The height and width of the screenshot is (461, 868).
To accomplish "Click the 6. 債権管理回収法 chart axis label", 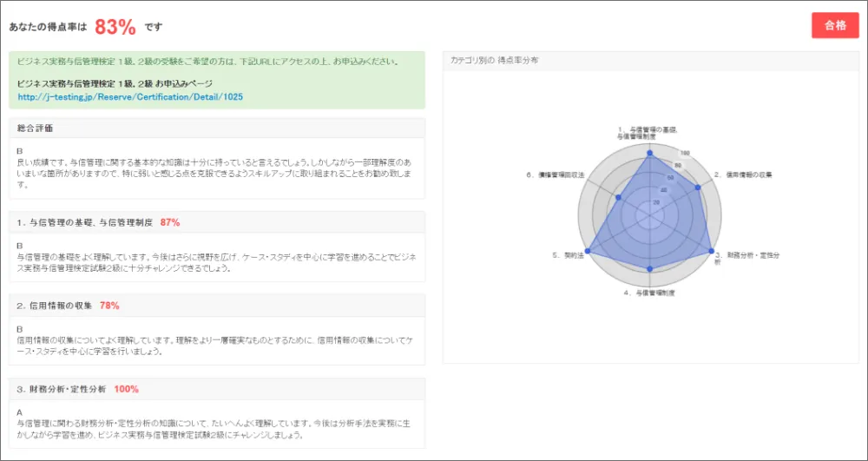I will pyautogui.click(x=556, y=175).
